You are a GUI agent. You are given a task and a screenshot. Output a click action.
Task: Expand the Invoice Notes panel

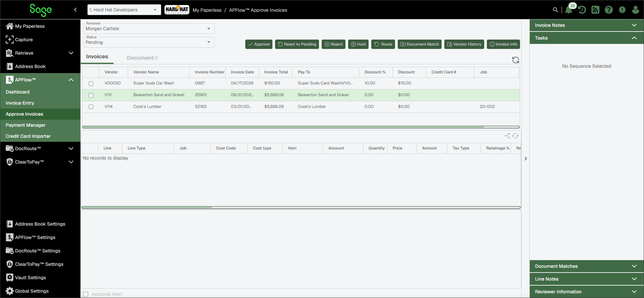[586, 25]
